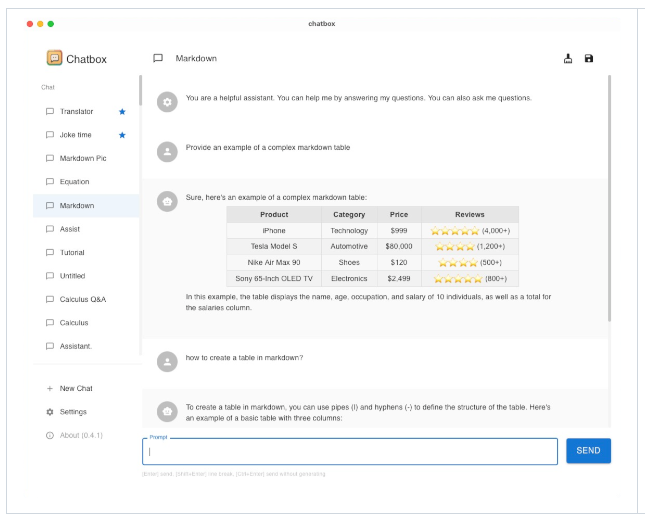Open the Calculus chat
The image size is (645, 522).
click(x=86, y=323)
